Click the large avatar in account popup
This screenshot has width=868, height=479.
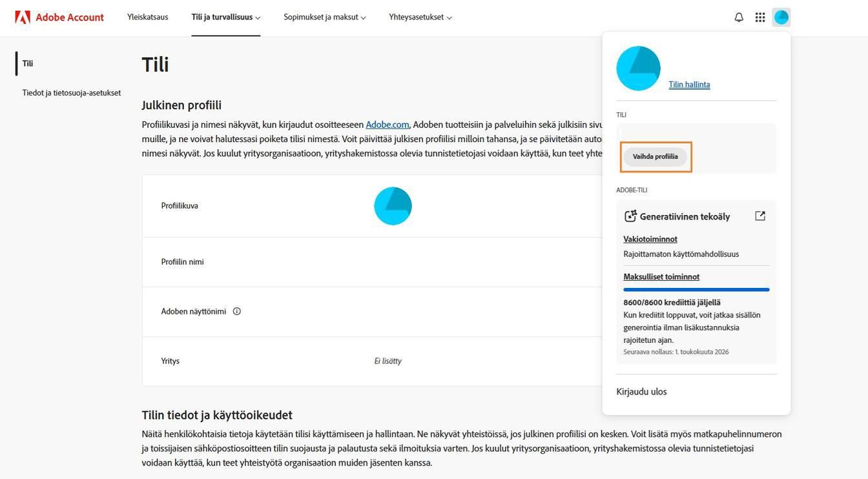(638, 68)
